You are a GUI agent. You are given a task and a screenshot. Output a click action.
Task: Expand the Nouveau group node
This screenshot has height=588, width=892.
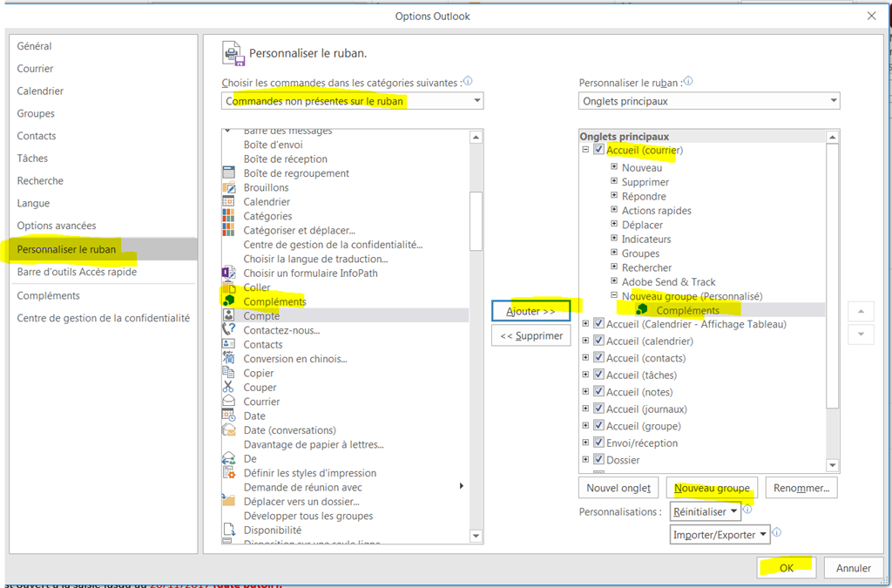pyautogui.click(x=614, y=167)
